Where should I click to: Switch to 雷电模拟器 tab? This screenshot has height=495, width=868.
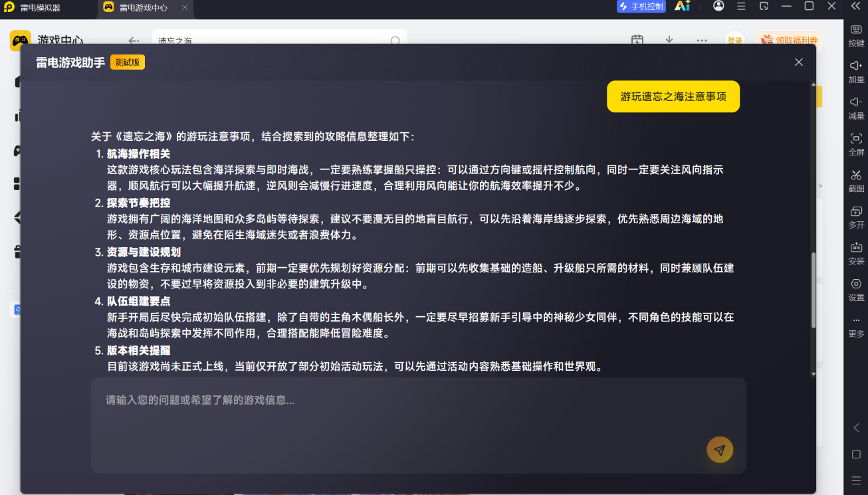click(40, 7)
